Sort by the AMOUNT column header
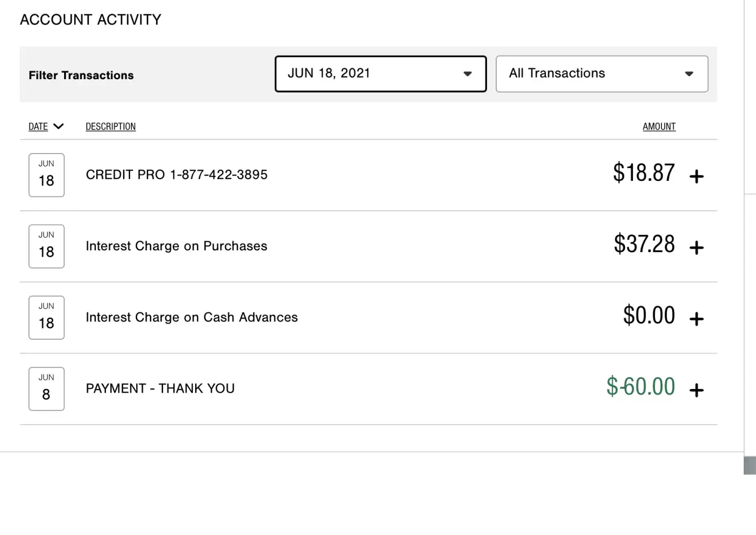Image resolution: width=756 pixels, height=535 pixels. (659, 127)
